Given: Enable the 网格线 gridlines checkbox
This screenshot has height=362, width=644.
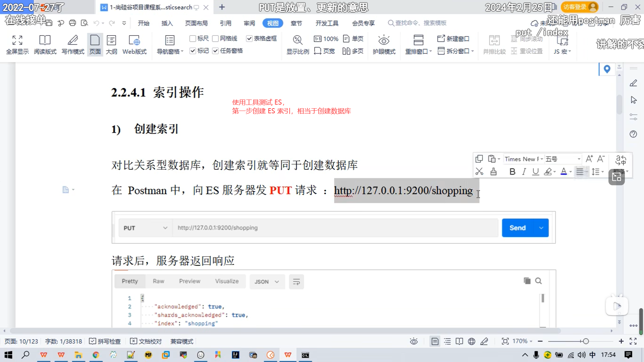Looking at the screenshot, I should (x=216, y=39).
